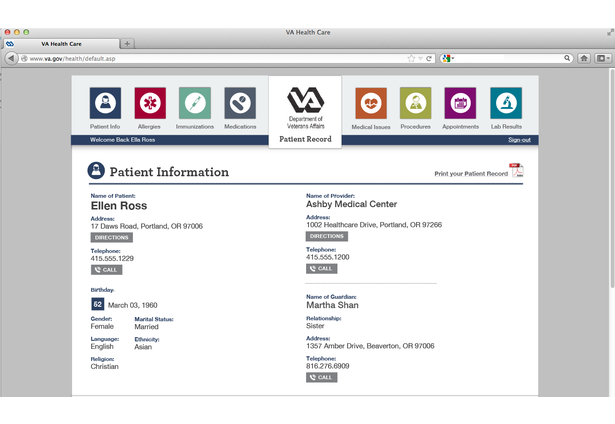Click address 1357 Amber Drive, Beaverton
This screenshot has height=424, width=615.
[370, 346]
